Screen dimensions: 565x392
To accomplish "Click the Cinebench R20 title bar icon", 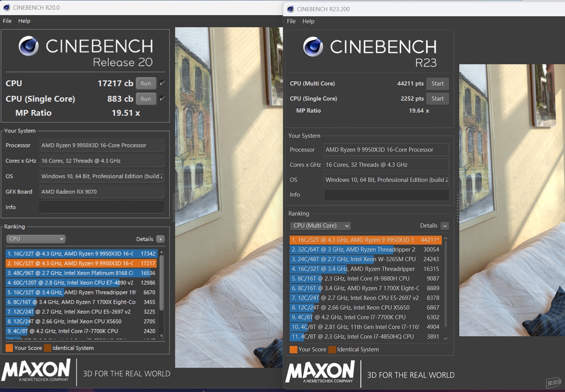I will pyautogui.click(x=7, y=8).
